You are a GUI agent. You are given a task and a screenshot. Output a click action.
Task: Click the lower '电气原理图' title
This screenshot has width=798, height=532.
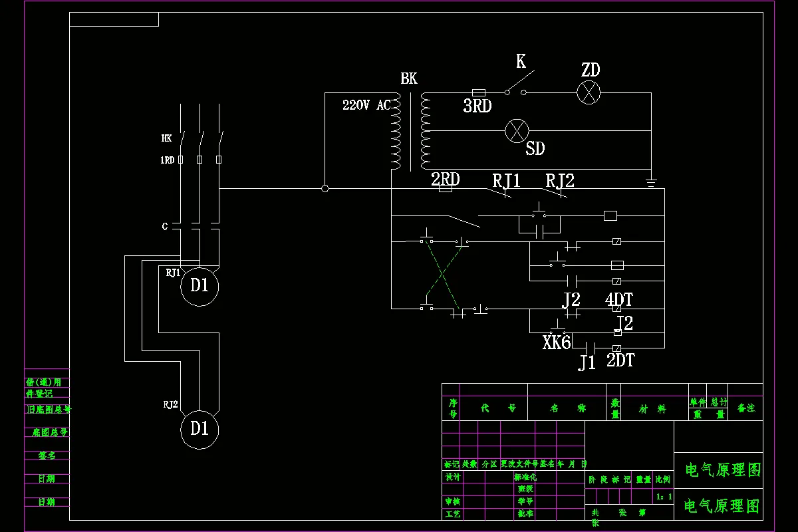722,506
